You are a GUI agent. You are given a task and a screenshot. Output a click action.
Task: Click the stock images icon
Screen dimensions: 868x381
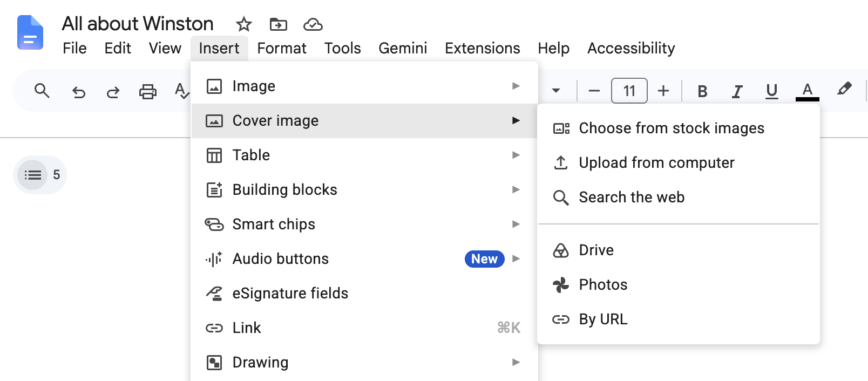(x=561, y=128)
